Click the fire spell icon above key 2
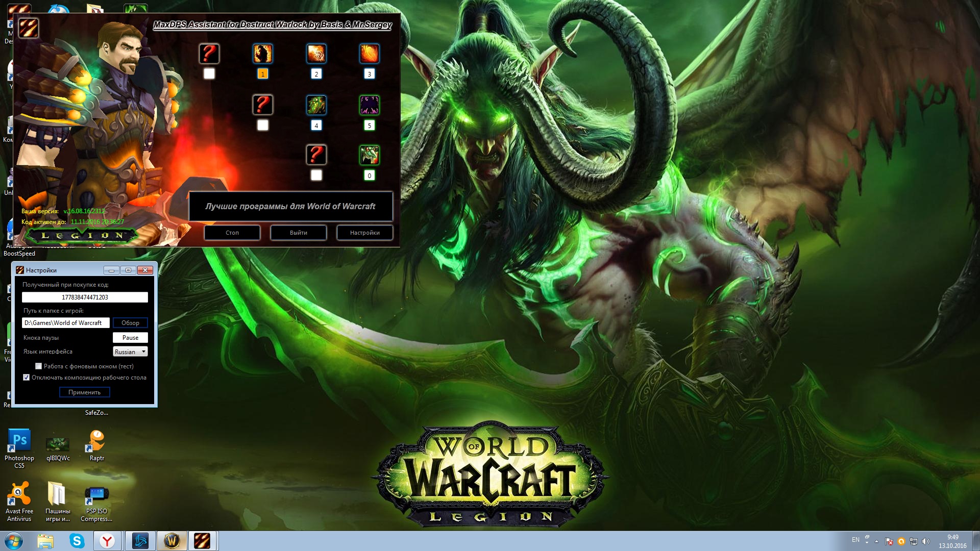Screen dimensions: 980x551 click(x=316, y=54)
